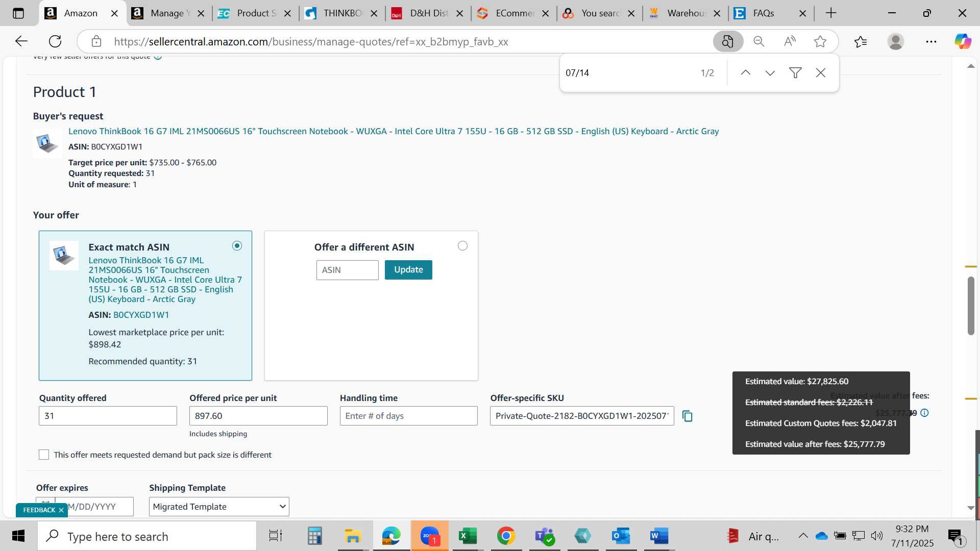Screen dimensions: 980x551
Task: Open Copilot sidebar icon
Action: [x=963, y=41]
